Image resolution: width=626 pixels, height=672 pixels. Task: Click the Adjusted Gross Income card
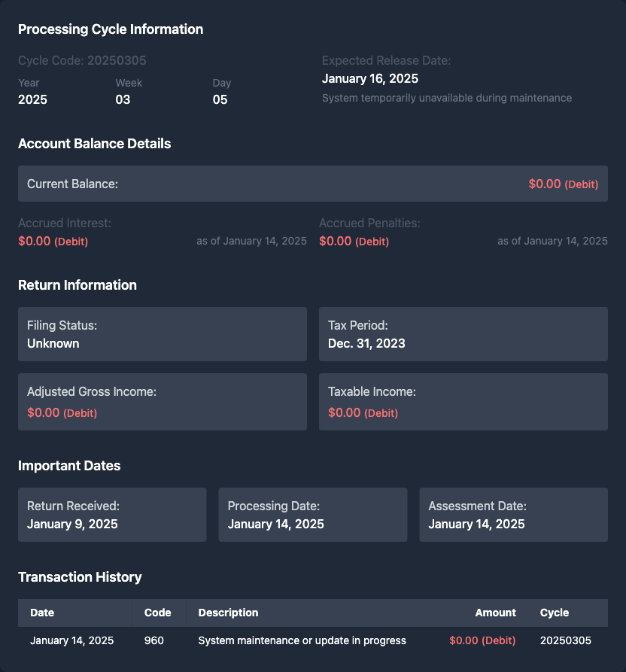pos(163,402)
